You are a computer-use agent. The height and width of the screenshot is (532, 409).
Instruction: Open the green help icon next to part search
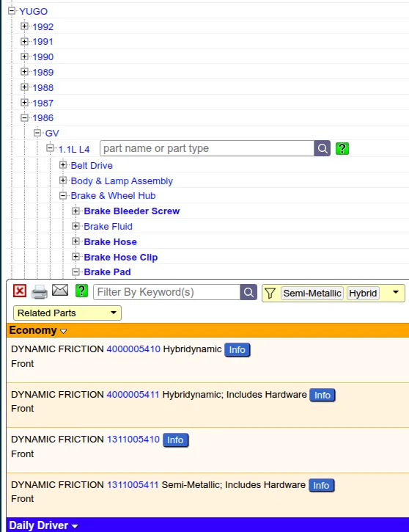pos(342,149)
